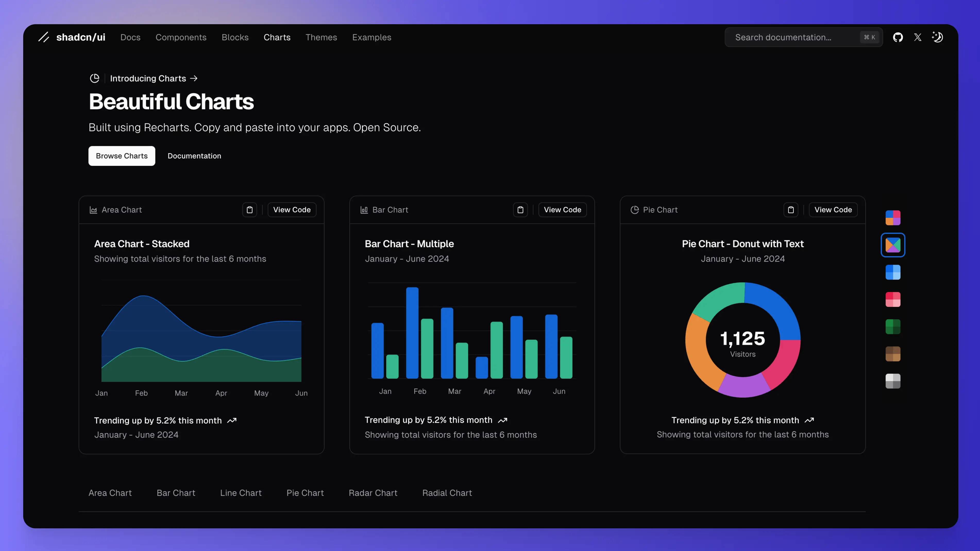This screenshot has width=980, height=551.
Task: Toggle dark mode with the moon icon
Action: (x=937, y=37)
